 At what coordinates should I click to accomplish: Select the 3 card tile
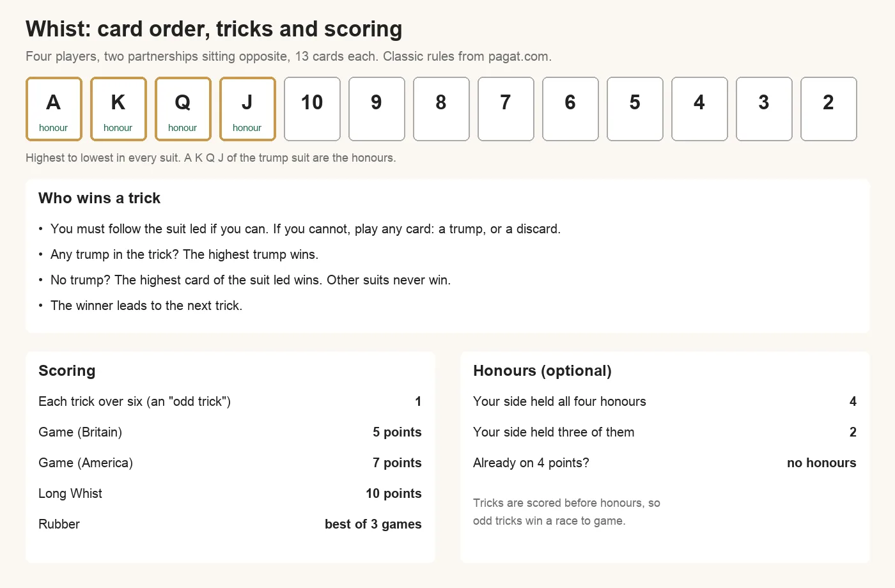pos(764,109)
